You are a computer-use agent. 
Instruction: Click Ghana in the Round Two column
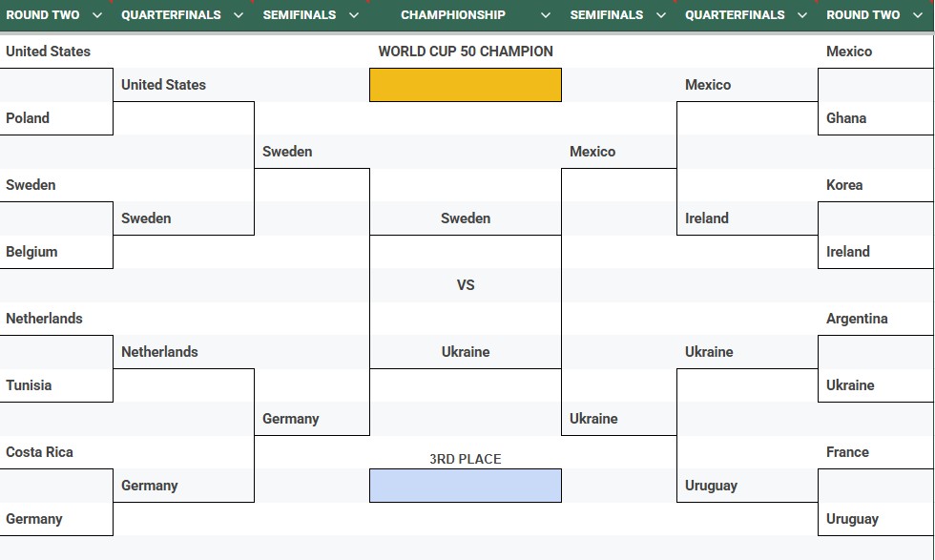[846, 118]
